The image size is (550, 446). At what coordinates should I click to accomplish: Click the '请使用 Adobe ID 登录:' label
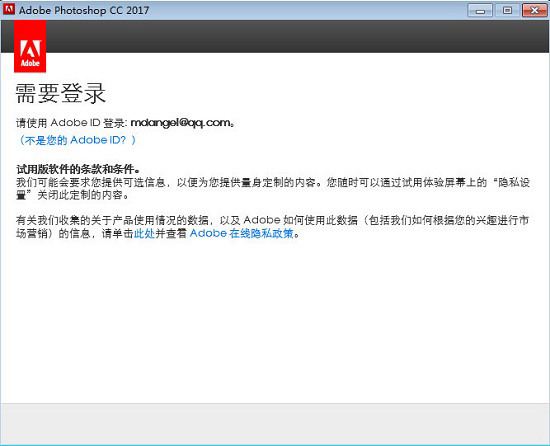click(72, 123)
